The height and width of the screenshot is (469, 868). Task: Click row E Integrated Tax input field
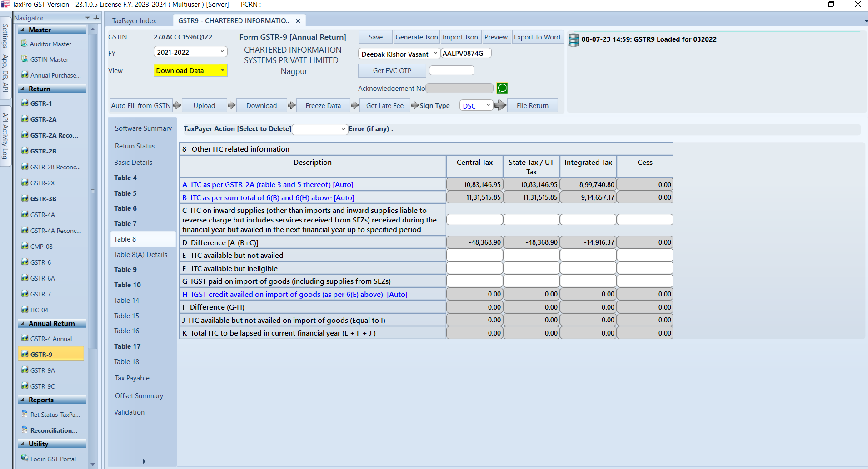click(x=588, y=255)
